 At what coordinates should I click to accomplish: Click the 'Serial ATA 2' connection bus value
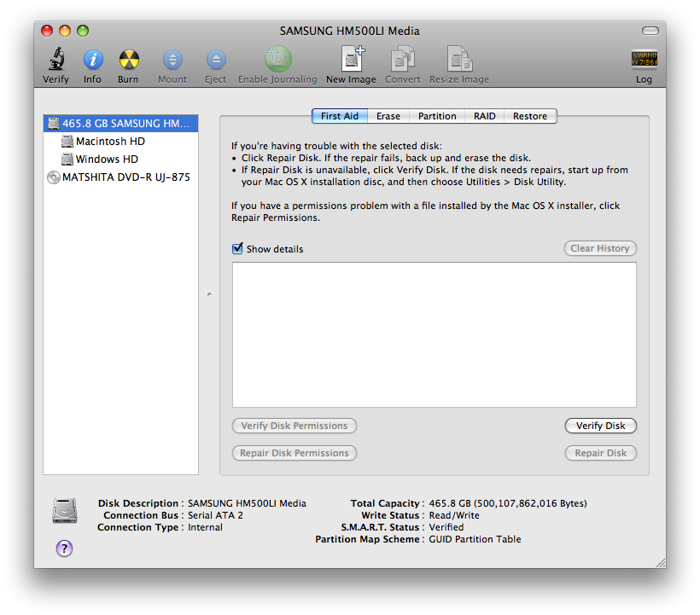point(216,515)
